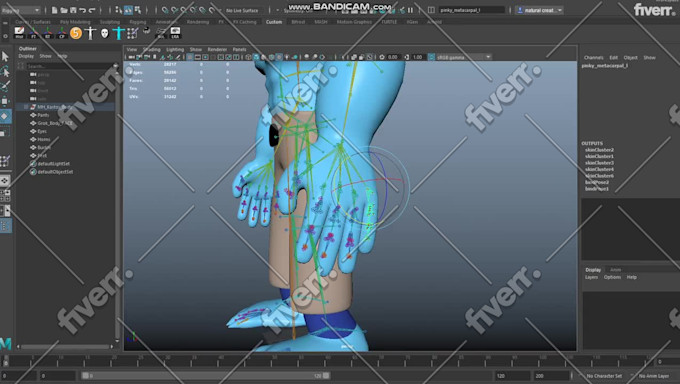
Task: Toggle the last snap magnet icon
Action: tap(212, 10)
